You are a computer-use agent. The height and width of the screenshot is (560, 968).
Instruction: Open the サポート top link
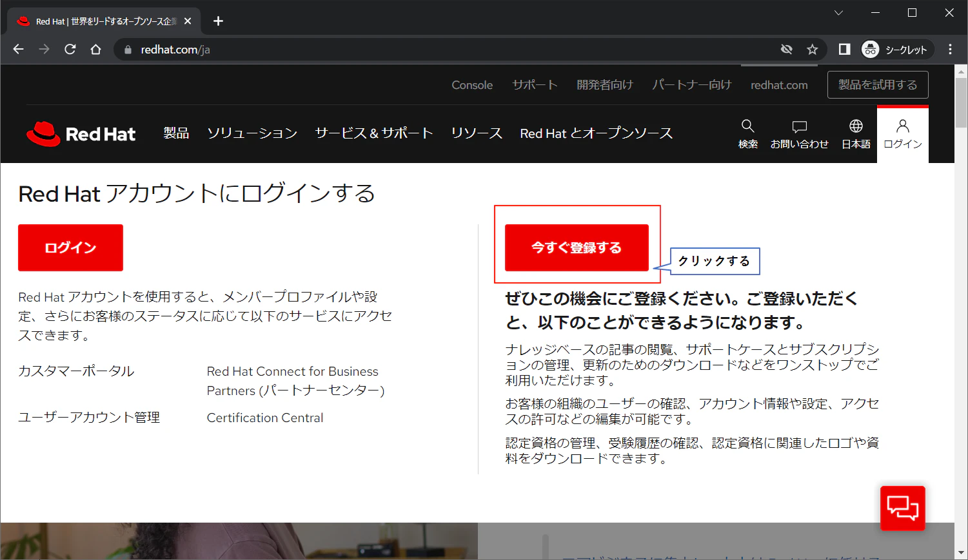point(535,85)
